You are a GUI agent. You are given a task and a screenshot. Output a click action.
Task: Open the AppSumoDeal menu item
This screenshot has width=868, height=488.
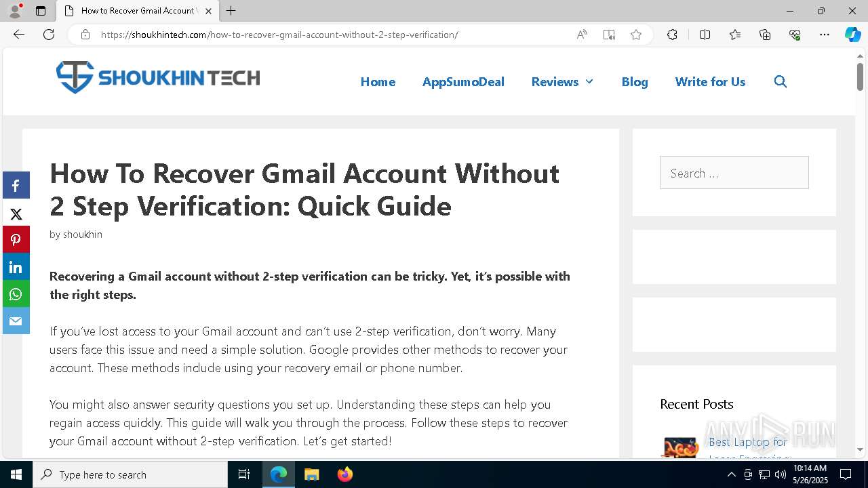point(463,81)
